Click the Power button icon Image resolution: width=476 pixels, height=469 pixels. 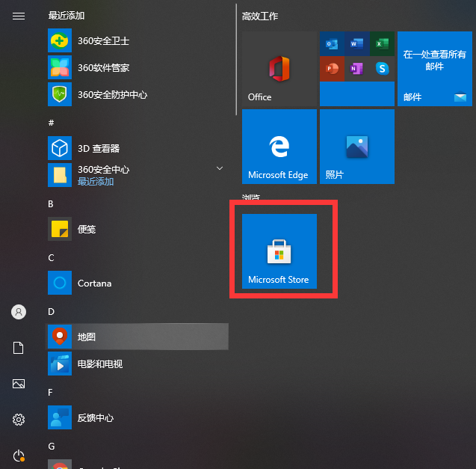tap(19, 456)
